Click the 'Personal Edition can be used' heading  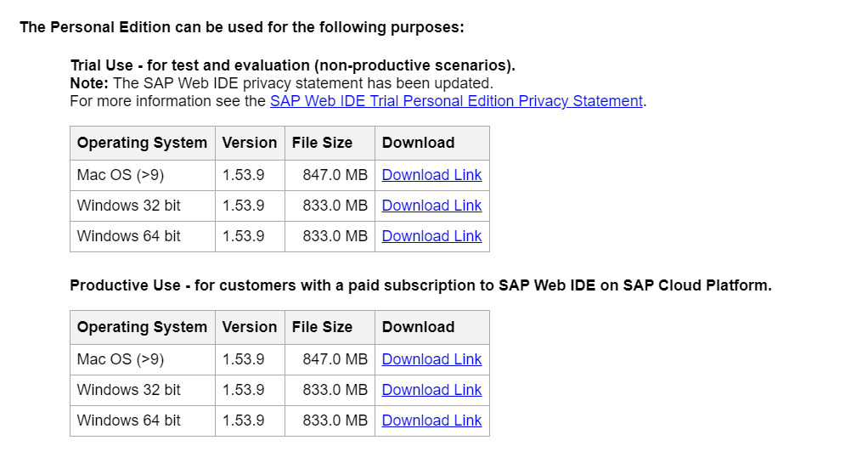[x=242, y=28]
